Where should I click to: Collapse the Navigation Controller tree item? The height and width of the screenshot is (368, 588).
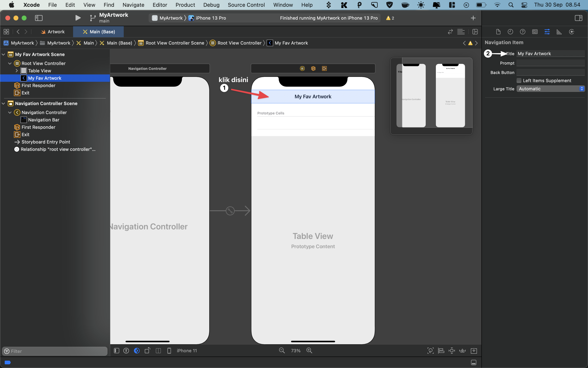[x=10, y=112]
